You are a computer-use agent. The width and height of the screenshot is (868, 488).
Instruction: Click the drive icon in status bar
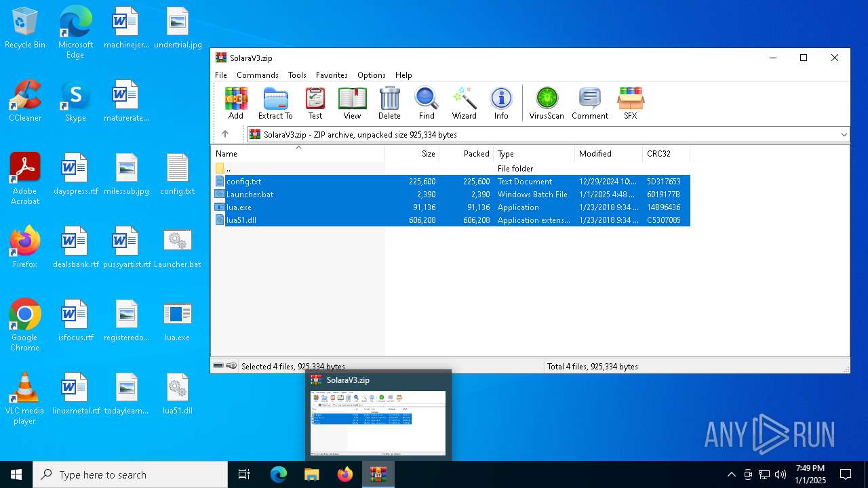tap(218, 366)
